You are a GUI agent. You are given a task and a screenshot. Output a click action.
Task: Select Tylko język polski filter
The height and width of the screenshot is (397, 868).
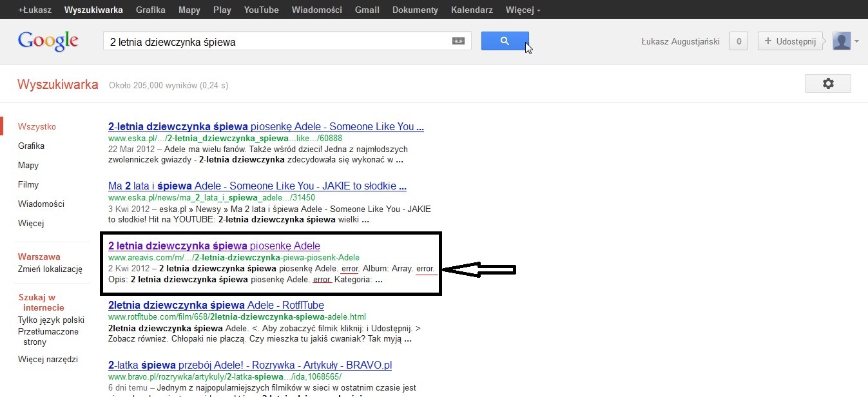point(51,320)
